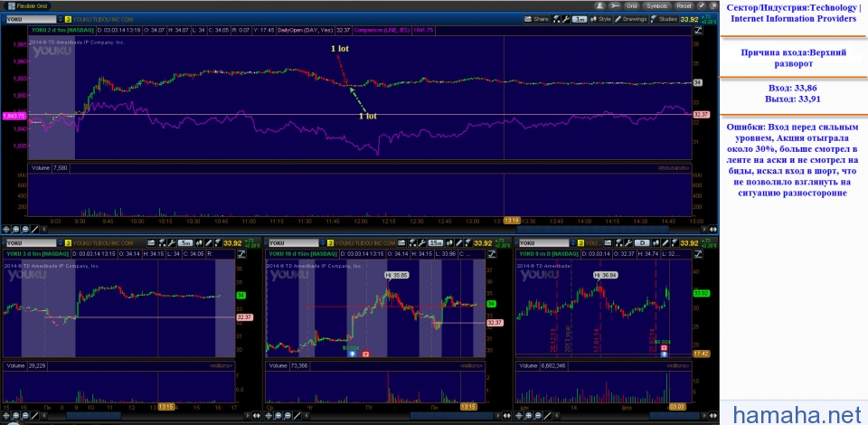Image resolution: width=868 pixels, height=425 pixels.
Task: Open the symbol dropdown arrow in the 5m chart
Action: click(61, 243)
